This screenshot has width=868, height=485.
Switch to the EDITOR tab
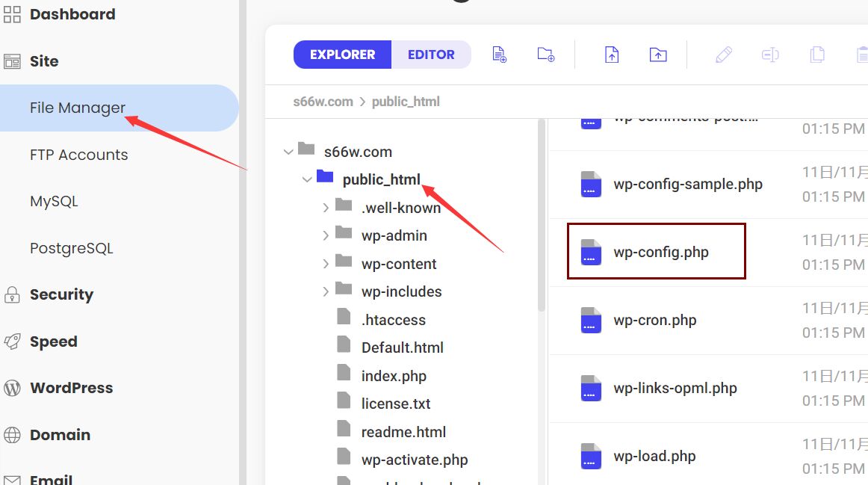(x=431, y=55)
